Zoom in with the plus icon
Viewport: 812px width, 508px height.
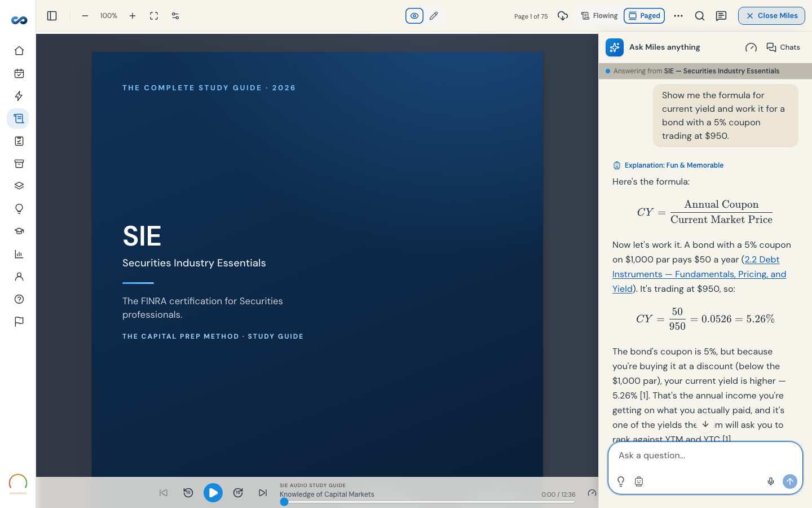tap(133, 16)
